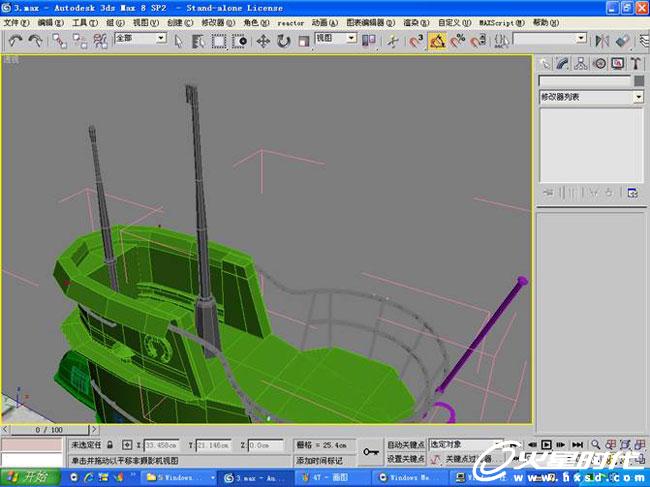Click the Windows 开始 Start button

pos(30,477)
